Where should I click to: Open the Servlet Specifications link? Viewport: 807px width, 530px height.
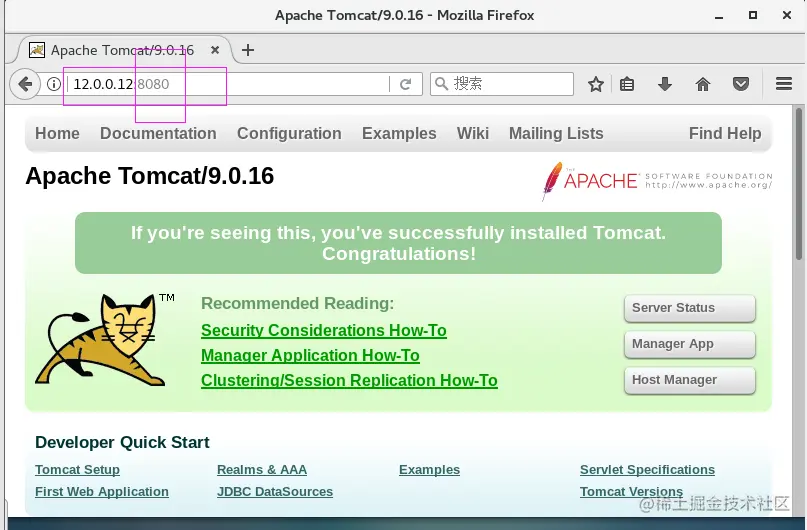click(647, 470)
